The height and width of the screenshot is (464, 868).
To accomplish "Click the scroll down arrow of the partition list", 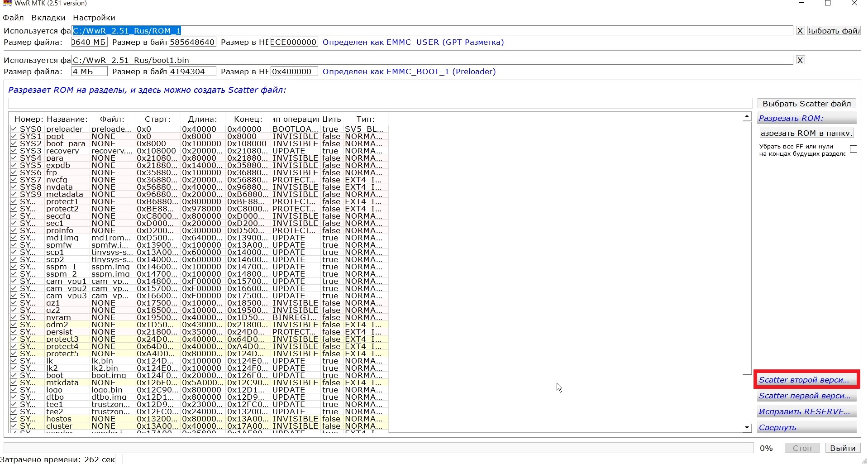I will [747, 427].
